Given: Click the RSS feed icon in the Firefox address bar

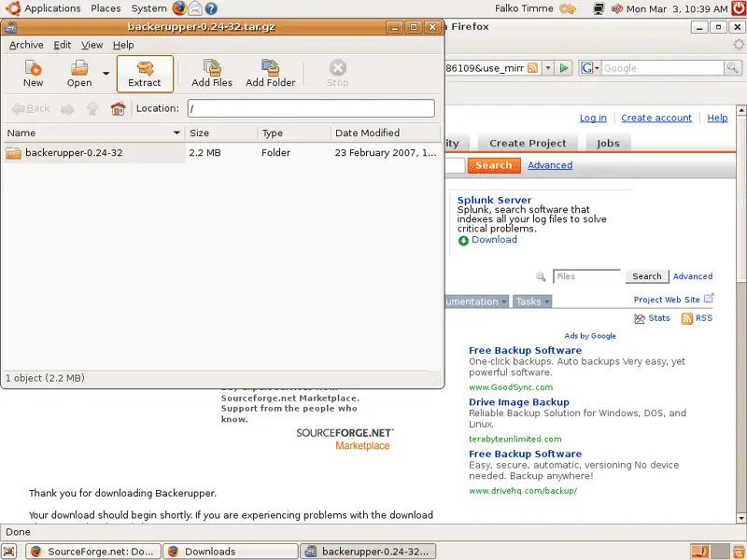Looking at the screenshot, I should (532, 68).
